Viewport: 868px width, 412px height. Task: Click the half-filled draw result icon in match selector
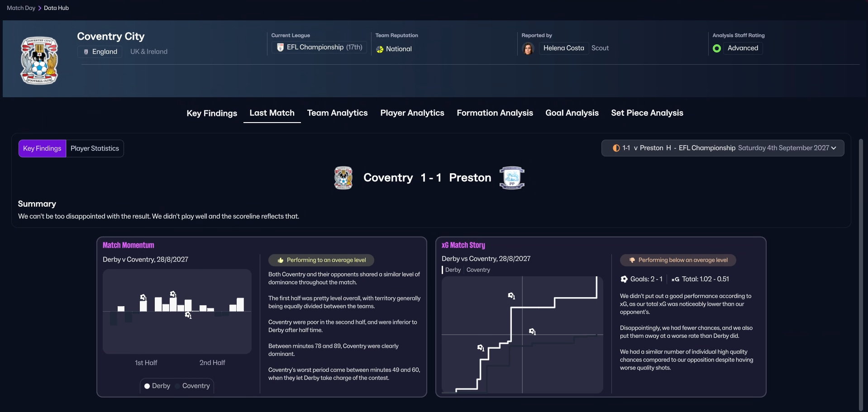coord(616,148)
